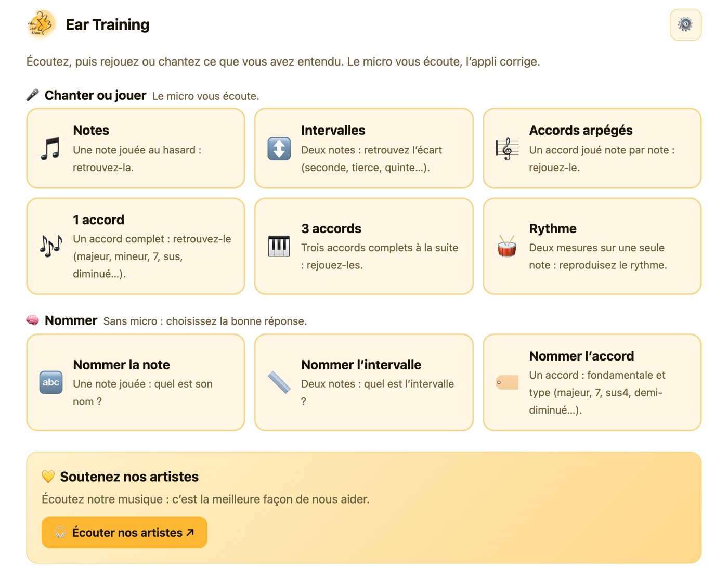This screenshot has width=728, height=579.
Task: Click the music note icon in Notes card
Action: 50,148
